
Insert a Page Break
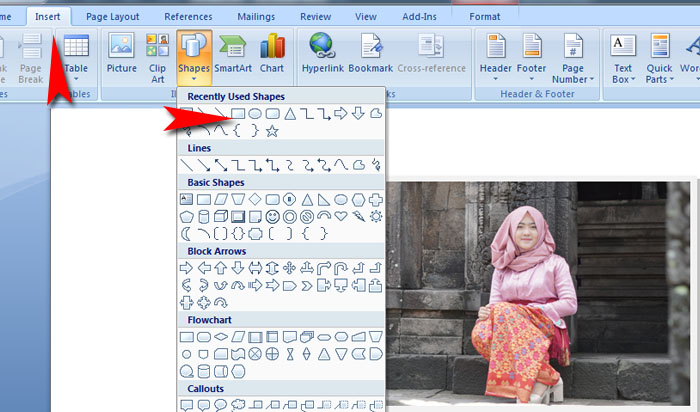30,58
